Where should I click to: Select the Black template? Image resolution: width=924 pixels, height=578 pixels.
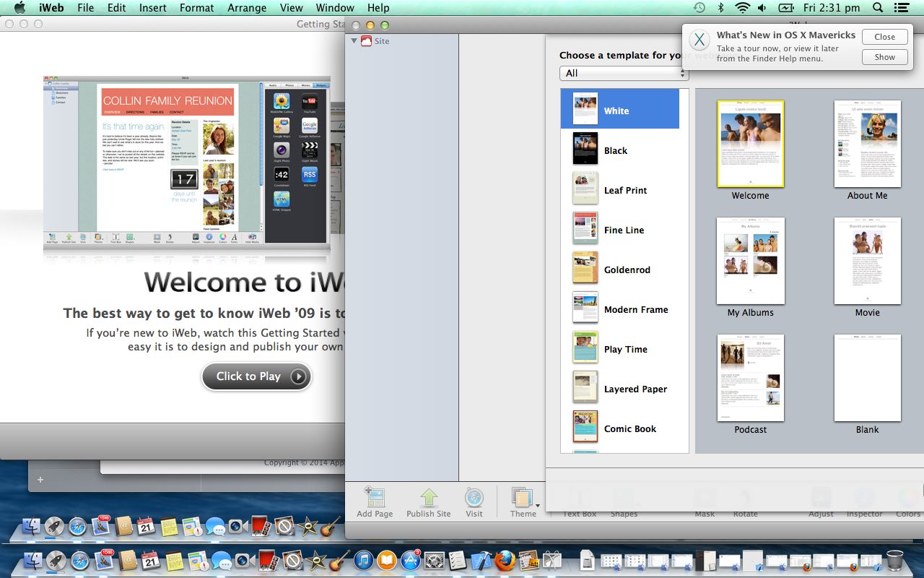[620, 149]
